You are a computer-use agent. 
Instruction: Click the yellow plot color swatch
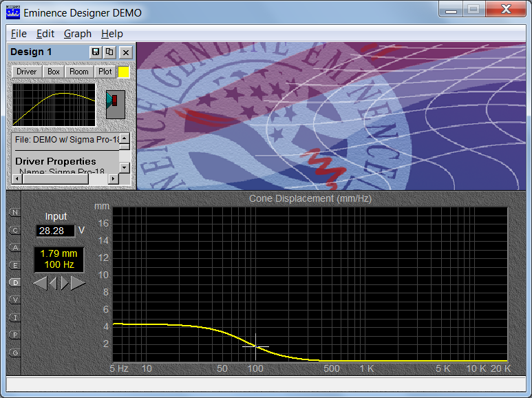pyautogui.click(x=123, y=72)
